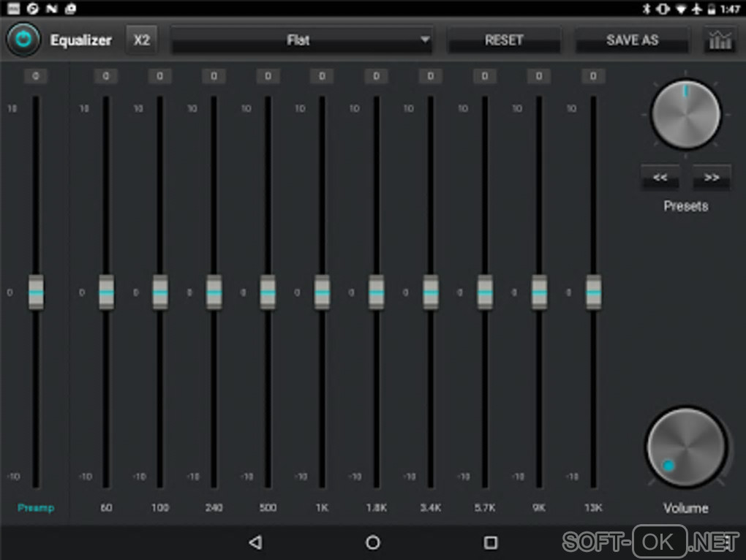Toggle the X2 gain button

point(142,40)
